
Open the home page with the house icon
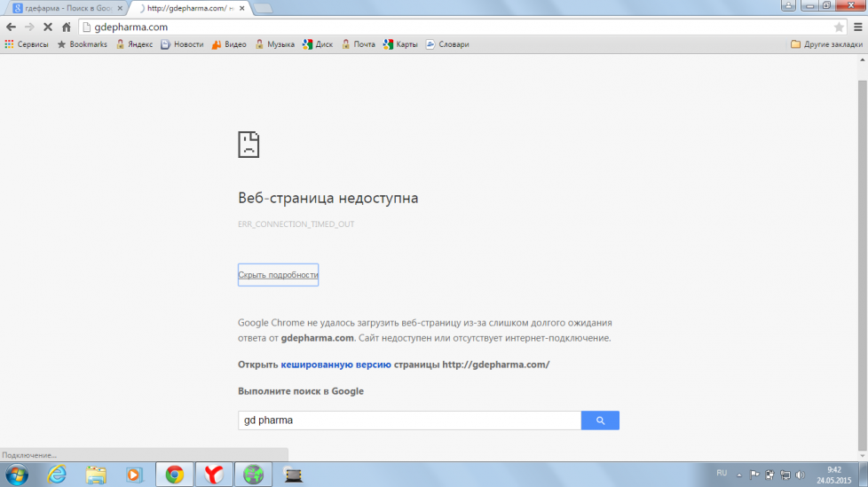coord(66,27)
